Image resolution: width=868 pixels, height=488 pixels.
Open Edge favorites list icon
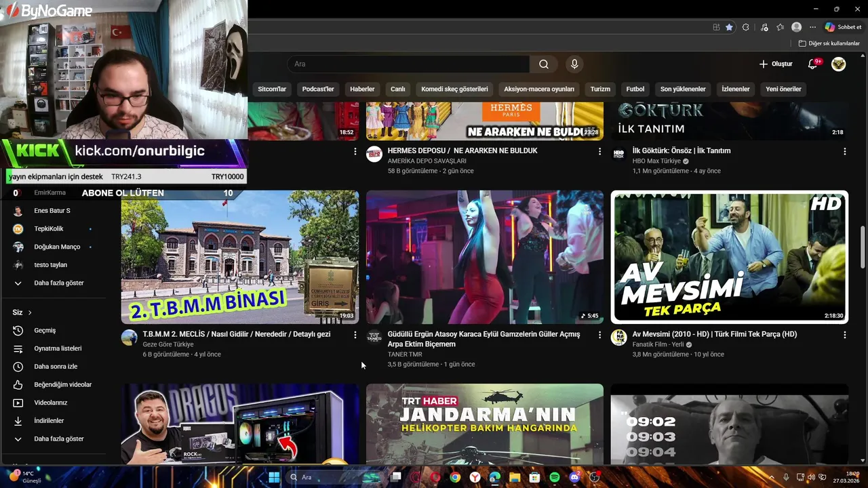(x=780, y=27)
